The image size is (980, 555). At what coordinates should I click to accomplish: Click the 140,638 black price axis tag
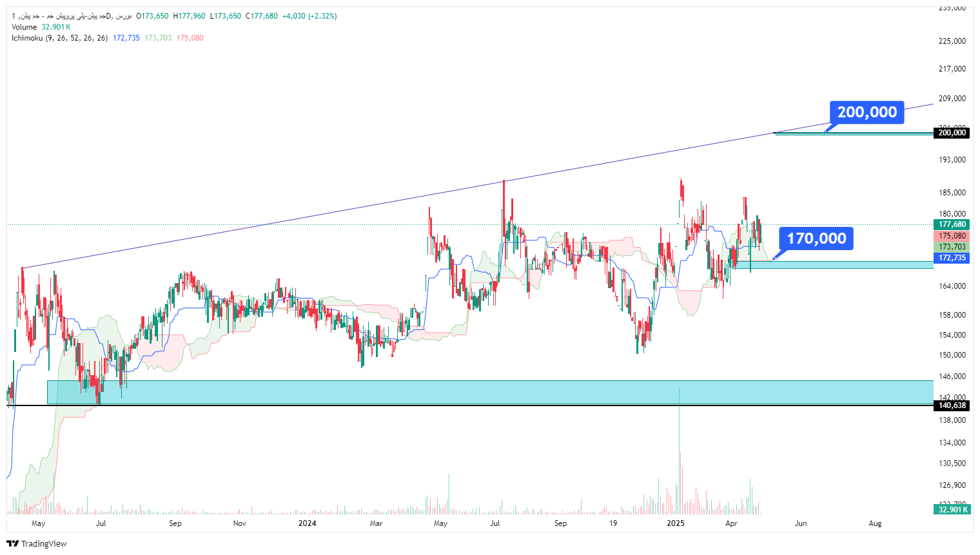pyautogui.click(x=952, y=405)
